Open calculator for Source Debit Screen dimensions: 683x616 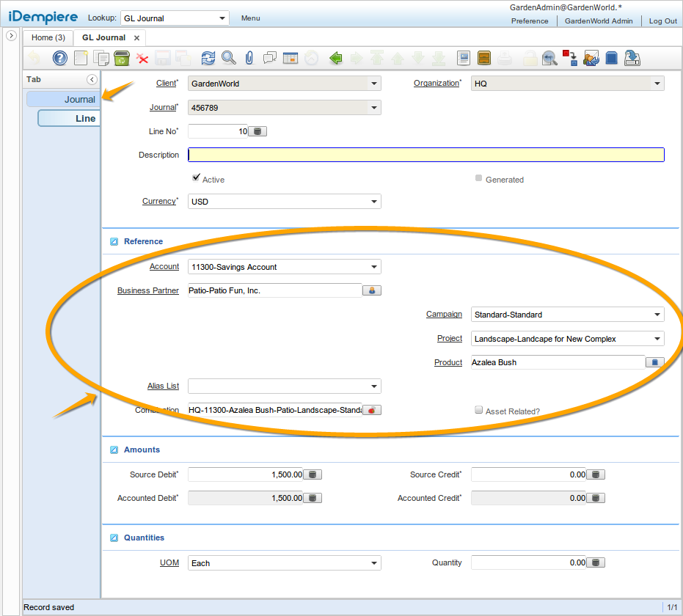point(313,474)
